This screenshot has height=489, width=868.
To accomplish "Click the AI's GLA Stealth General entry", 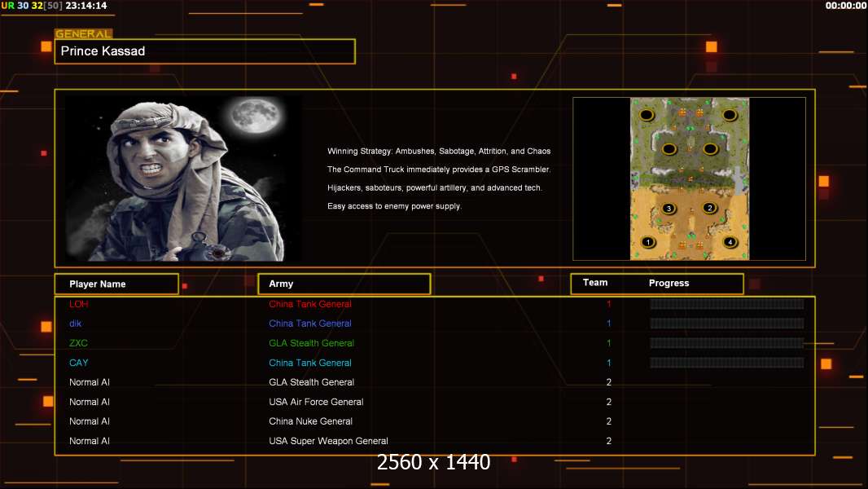I will [312, 382].
